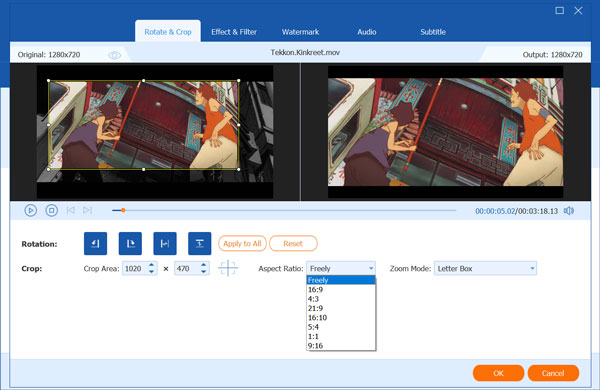Center the crop area with cross icon
This screenshot has width=600, height=390.
tap(228, 268)
